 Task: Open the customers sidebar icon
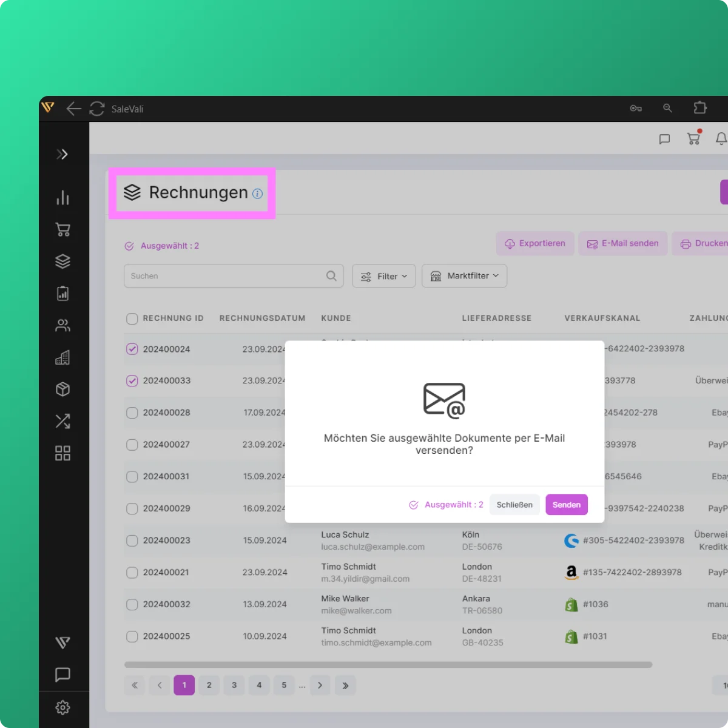pyautogui.click(x=62, y=326)
